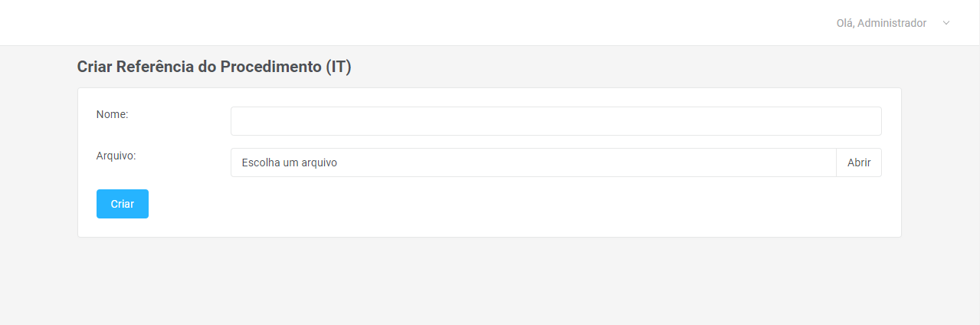Click the word "do" in the page title
This screenshot has width=980, height=325.
pos(207,67)
